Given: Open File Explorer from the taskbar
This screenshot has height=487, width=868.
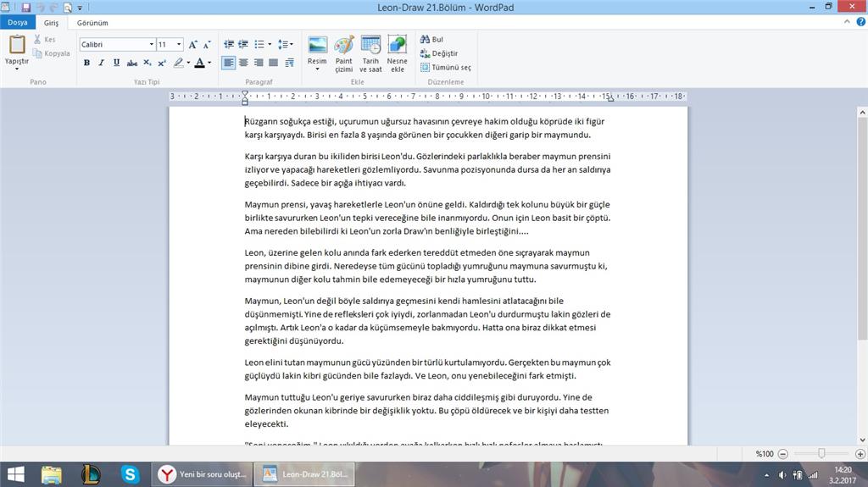Looking at the screenshot, I should click(x=52, y=475).
